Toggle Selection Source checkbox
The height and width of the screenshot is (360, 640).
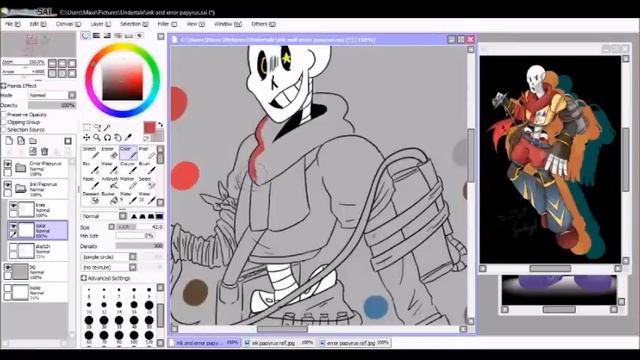click(x=4, y=129)
